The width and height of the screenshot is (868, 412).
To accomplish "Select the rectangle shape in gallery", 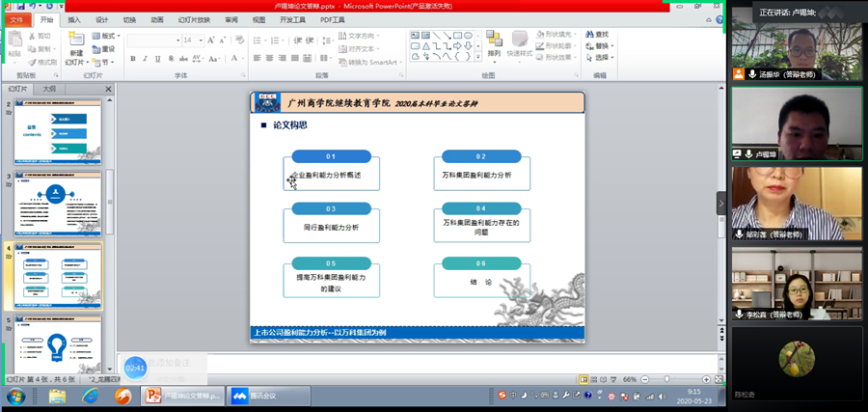I will click(457, 36).
